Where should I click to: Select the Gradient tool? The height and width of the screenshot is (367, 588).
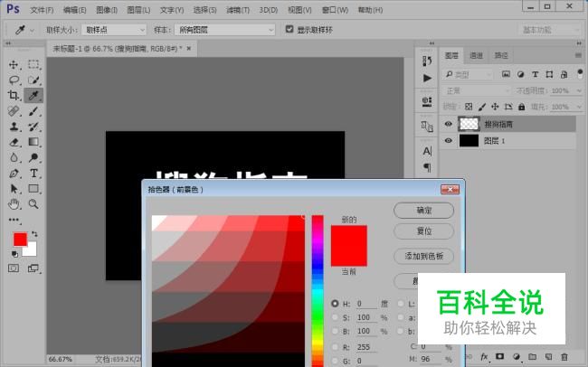[x=33, y=142]
